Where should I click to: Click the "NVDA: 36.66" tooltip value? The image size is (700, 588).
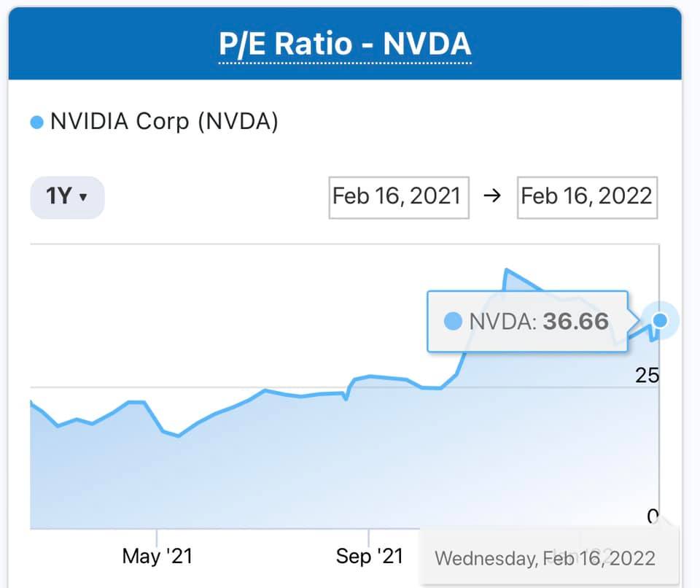pos(539,321)
